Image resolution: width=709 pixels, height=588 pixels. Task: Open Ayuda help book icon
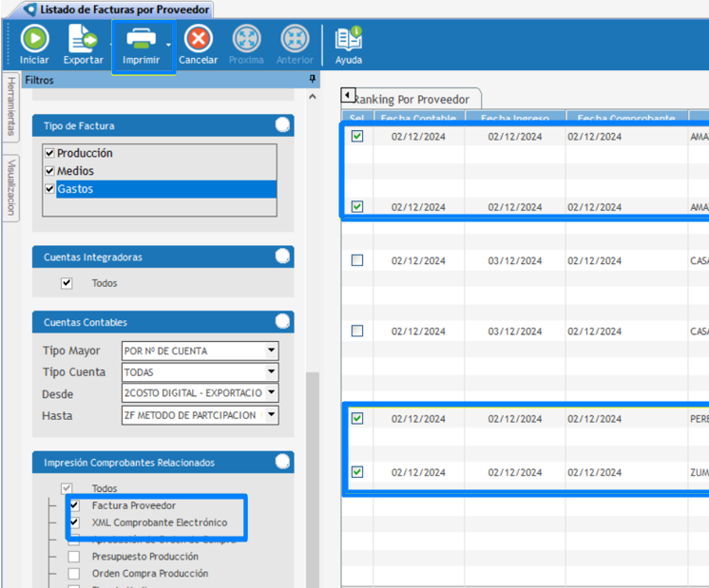tap(349, 40)
